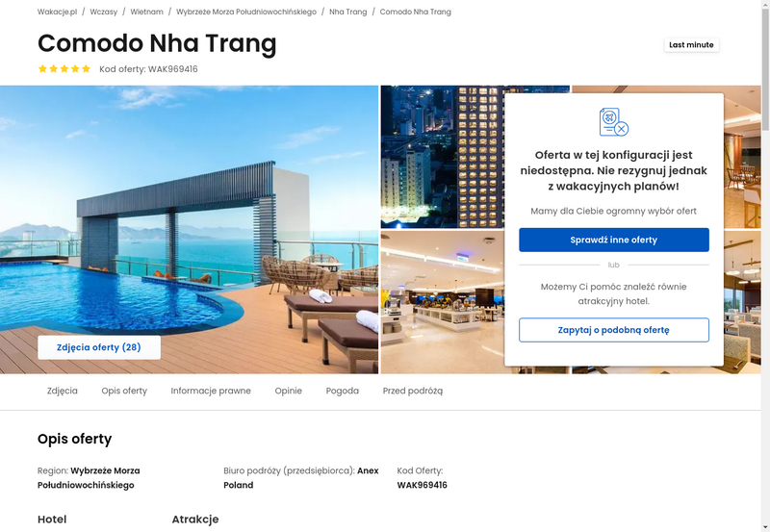Open the Wakacje.pl breadcrumb link
The width and height of the screenshot is (770, 532).
coord(58,12)
